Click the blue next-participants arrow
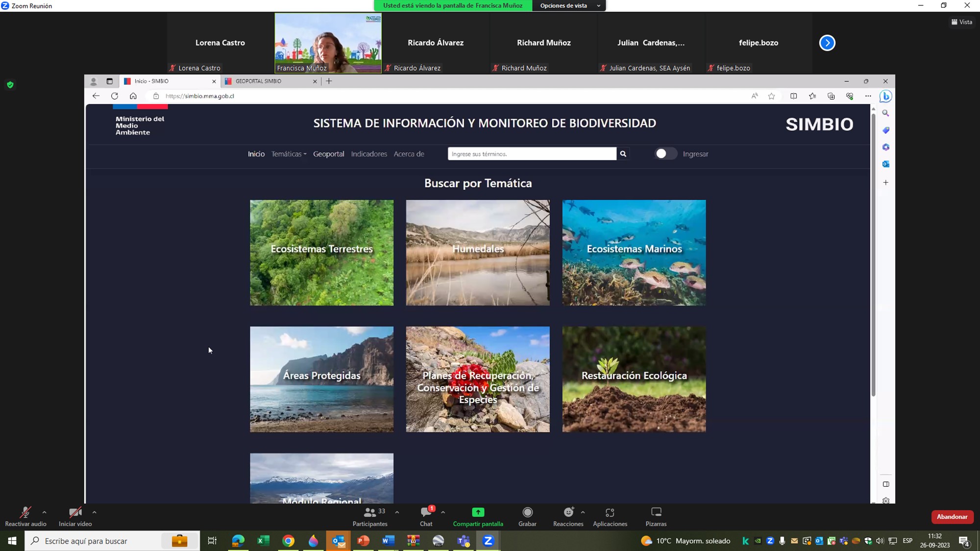Viewport: 980px width, 551px height. [827, 43]
